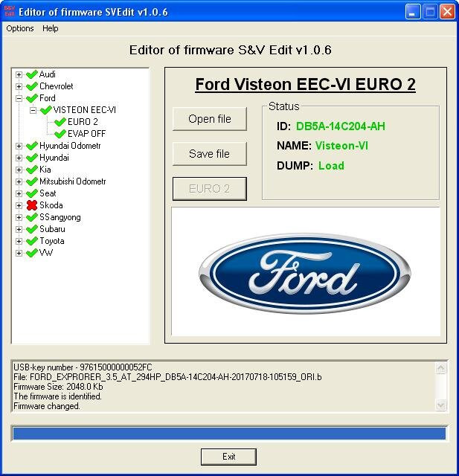Click the EURO 2 action button
This screenshot has height=476, width=459.
pyautogui.click(x=210, y=189)
